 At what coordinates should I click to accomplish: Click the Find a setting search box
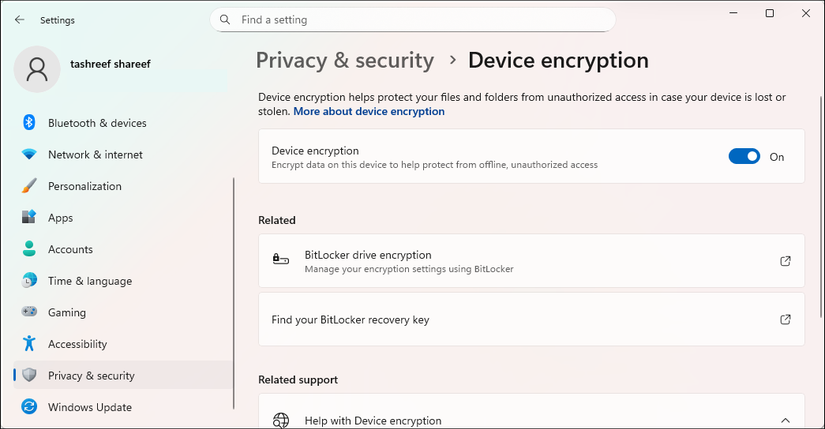[420, 20]
